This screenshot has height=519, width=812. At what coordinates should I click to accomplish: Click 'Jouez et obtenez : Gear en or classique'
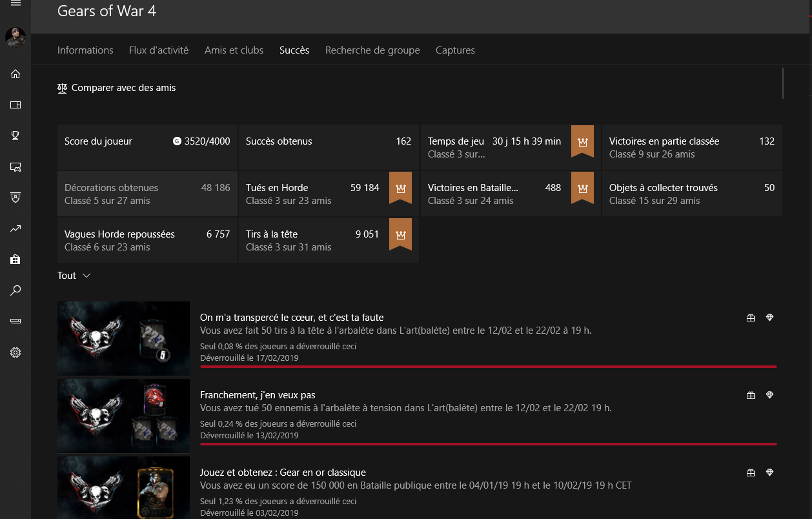283,473
